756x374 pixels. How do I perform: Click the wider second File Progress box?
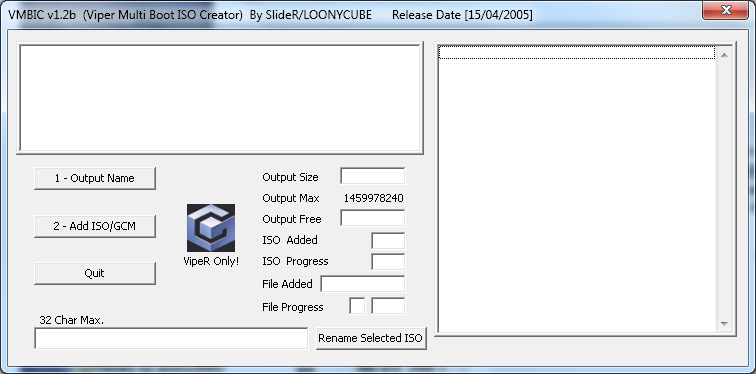coord(388,306)
